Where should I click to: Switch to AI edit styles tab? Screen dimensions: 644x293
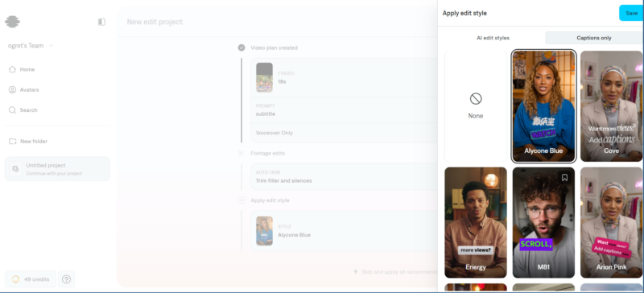[493, 38]
